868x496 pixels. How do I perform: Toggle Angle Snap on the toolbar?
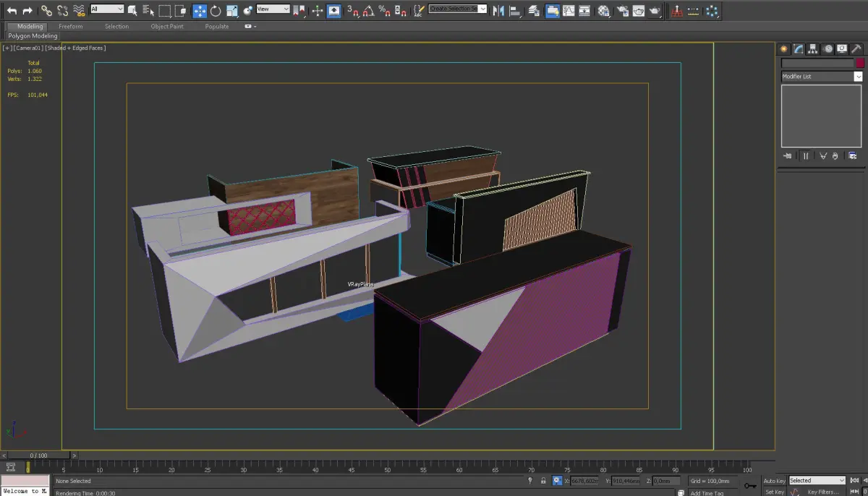tap(369, 10)
